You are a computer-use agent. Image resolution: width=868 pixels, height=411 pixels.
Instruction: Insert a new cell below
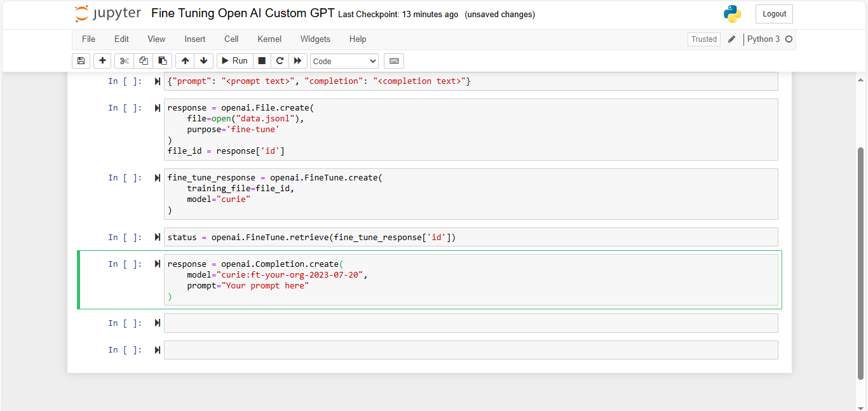[x=102, y=60]
